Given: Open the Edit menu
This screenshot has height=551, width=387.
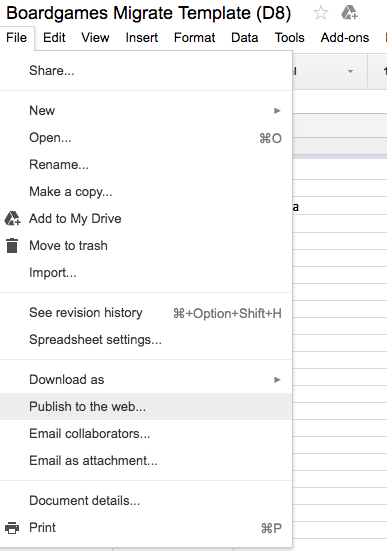Looking at the screenshot, I should coord(54,38).
